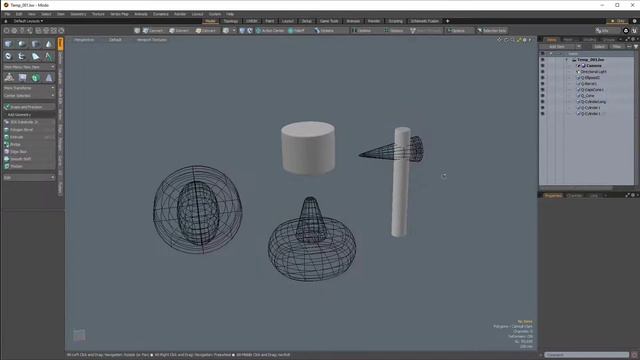
Task: Open the Shift Menu New Item dropdown
Action: (x=29, y=67)
